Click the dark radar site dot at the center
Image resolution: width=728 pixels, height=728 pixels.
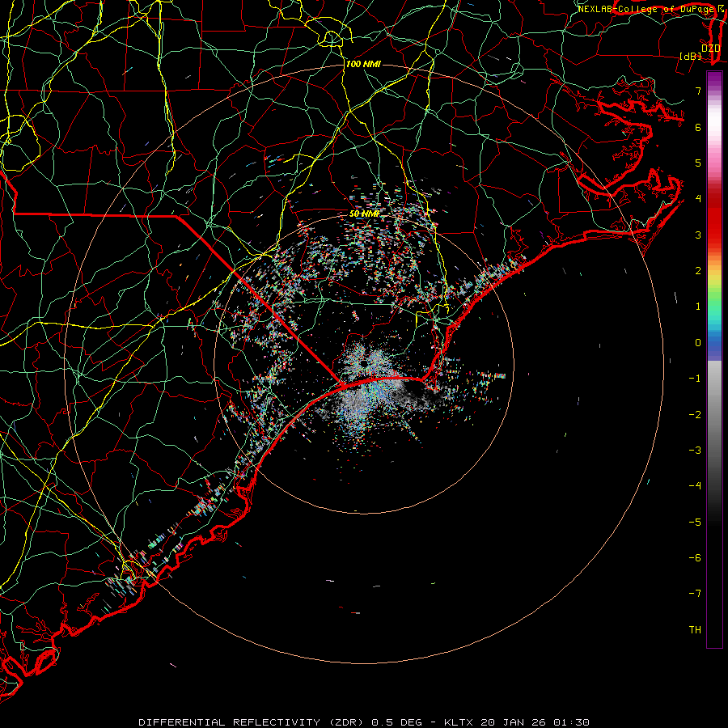coord(364,363)
